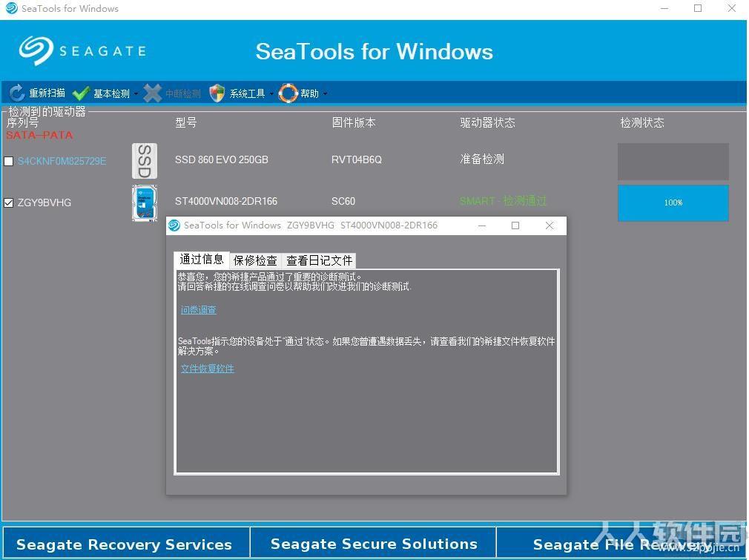Switch to the 查看日记文件 tab

click(x=319, y=260)
